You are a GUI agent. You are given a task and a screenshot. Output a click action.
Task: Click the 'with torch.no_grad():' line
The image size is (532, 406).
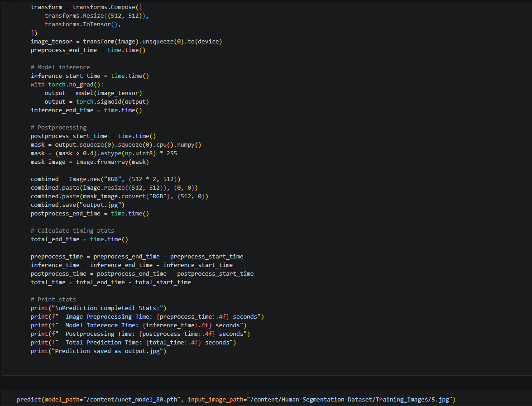pyautogui.click(x=67, y=85)
